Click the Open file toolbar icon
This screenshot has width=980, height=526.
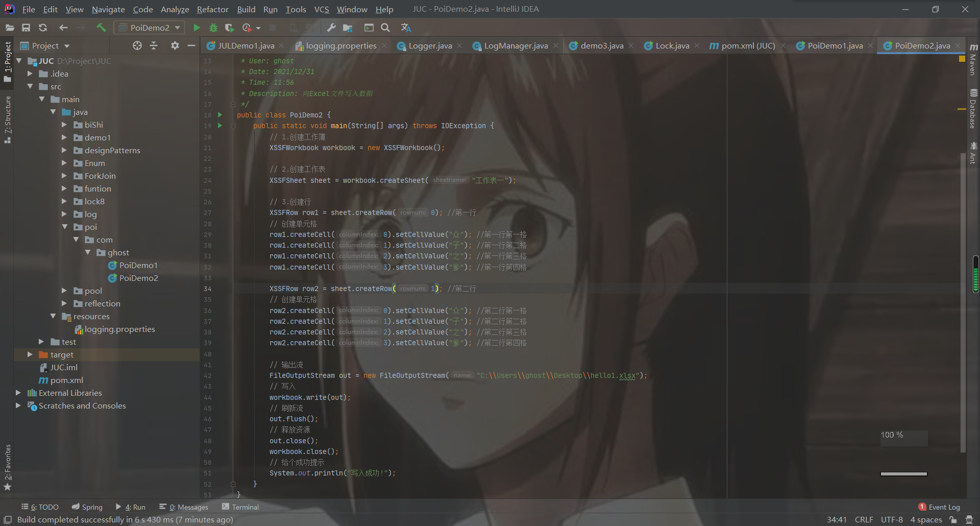(10, 28)
